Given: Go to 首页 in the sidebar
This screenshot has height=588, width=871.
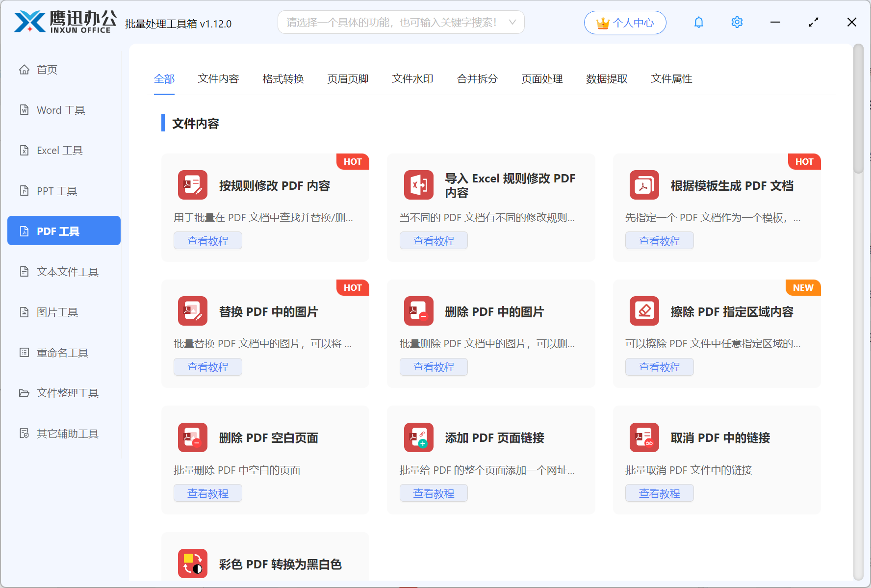Looking at the screenshot, I should pyautogui.click(x=64, y=70).
